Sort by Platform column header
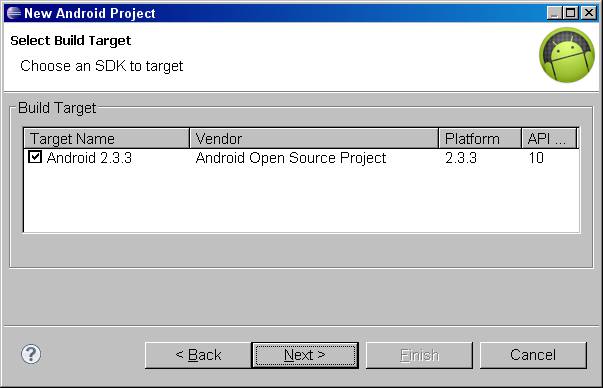Image resolution: width=603 pixels, height=388 pixels. tap(480, 138)
